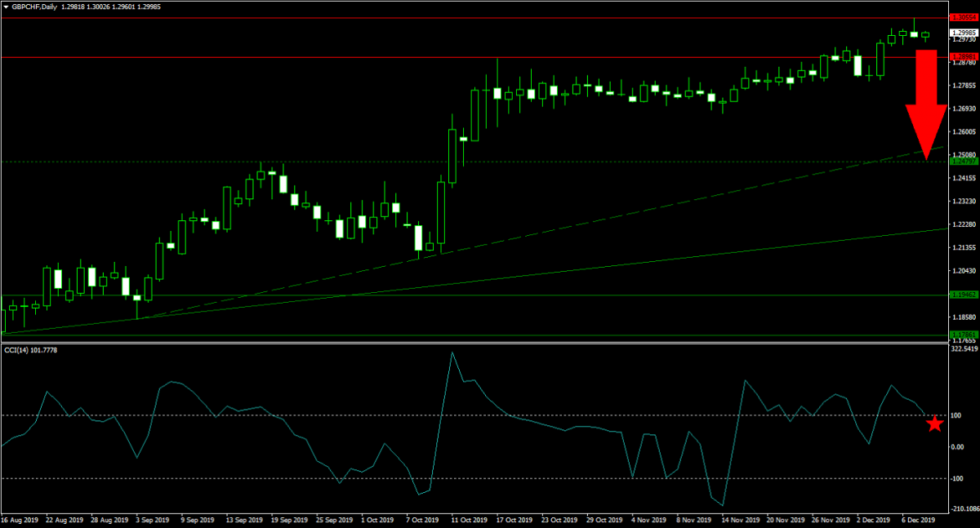Click the 1.19462 green support level label

pos(964,295)
